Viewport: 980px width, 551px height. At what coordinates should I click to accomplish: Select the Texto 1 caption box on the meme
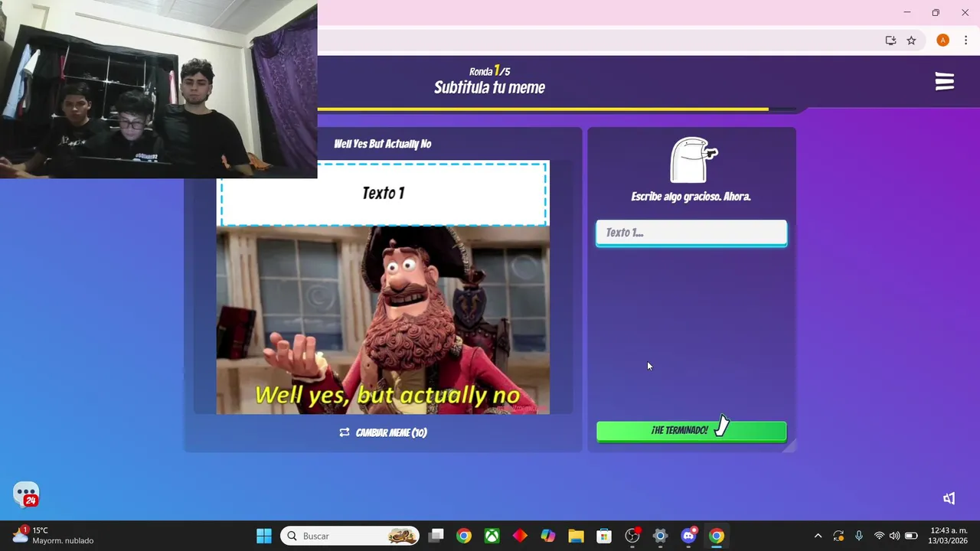tap(384, 194)
